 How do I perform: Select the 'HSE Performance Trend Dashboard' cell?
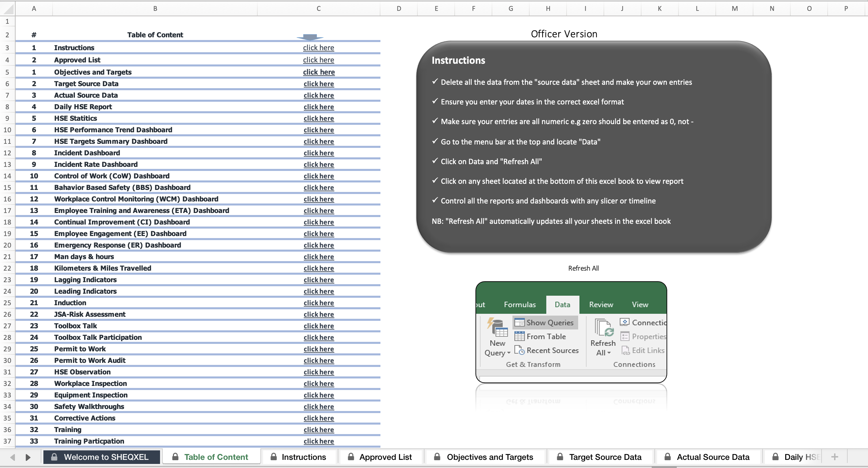(x=155, y=130)
